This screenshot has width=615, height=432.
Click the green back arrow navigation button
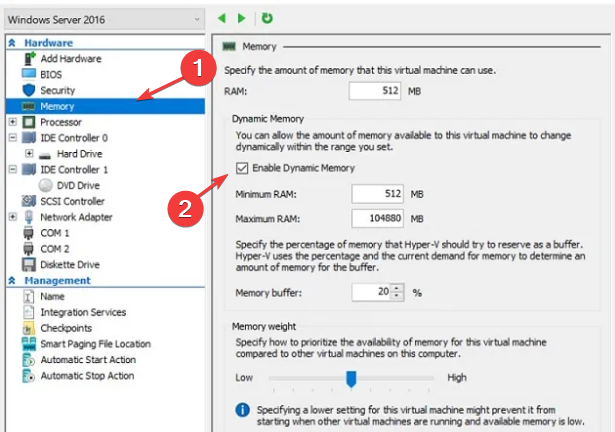pyautogui.click(x=222, y=18)
